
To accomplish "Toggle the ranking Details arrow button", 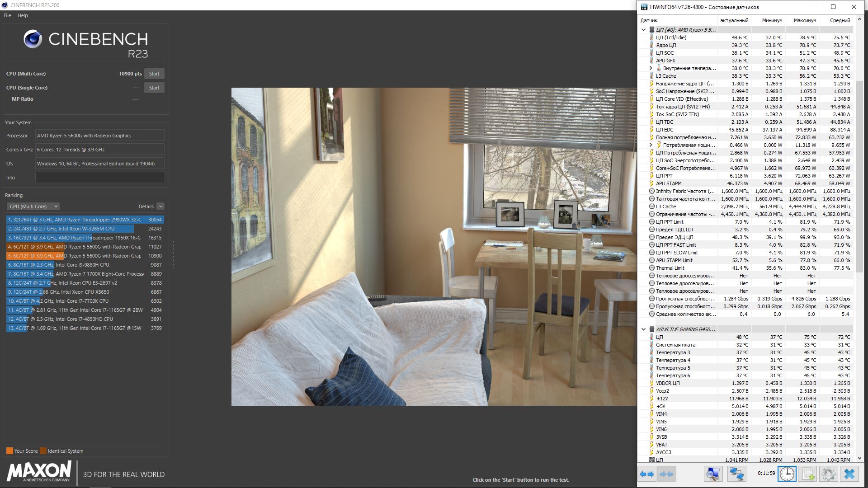I will 160,206.
